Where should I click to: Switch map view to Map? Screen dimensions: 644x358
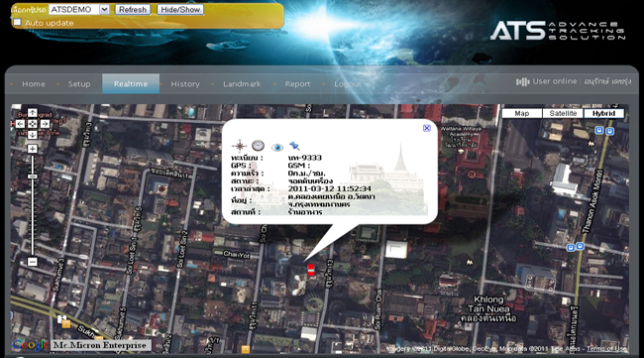(x=522, y=113)
